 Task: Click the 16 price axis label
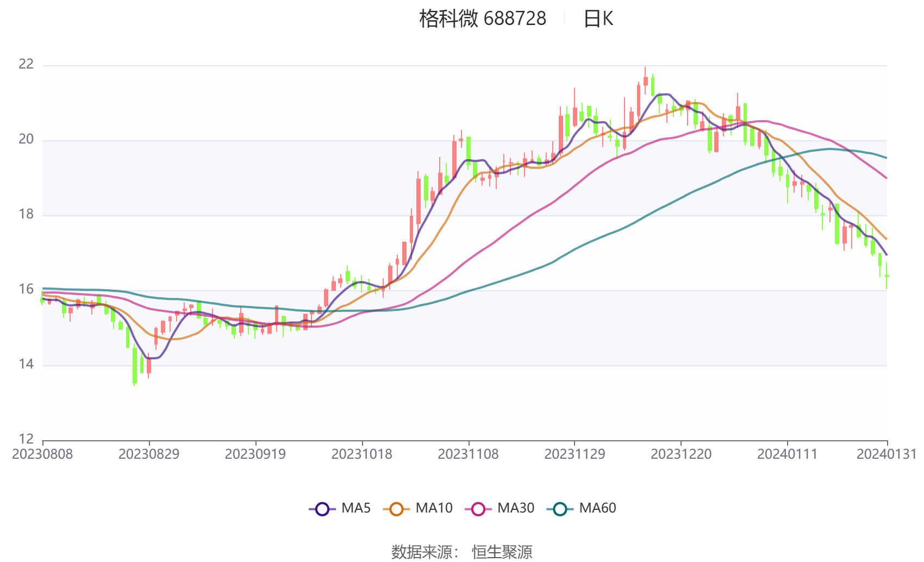[26, 289]
